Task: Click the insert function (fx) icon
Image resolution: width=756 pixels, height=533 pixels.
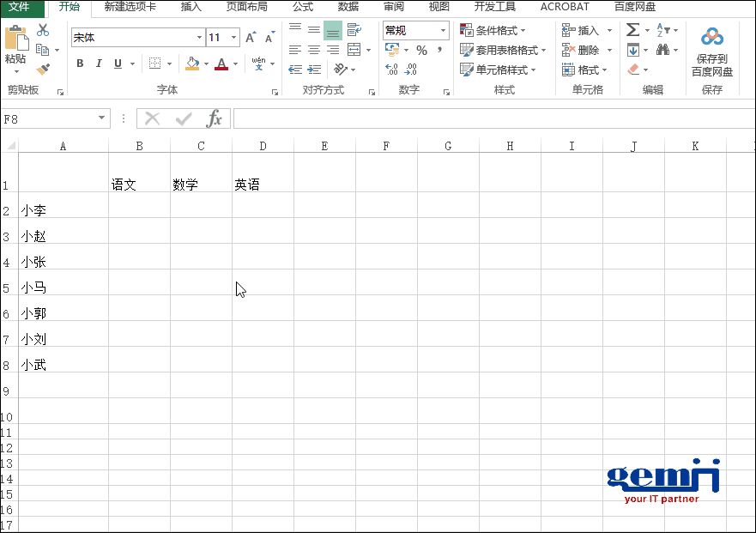Action: (215, 118)
